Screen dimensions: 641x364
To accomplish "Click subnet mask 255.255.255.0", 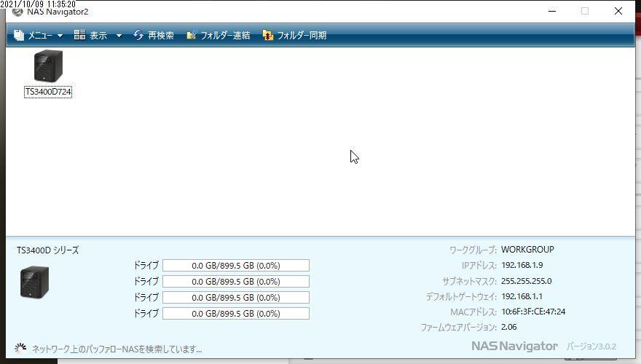I will tap(527, 281).
